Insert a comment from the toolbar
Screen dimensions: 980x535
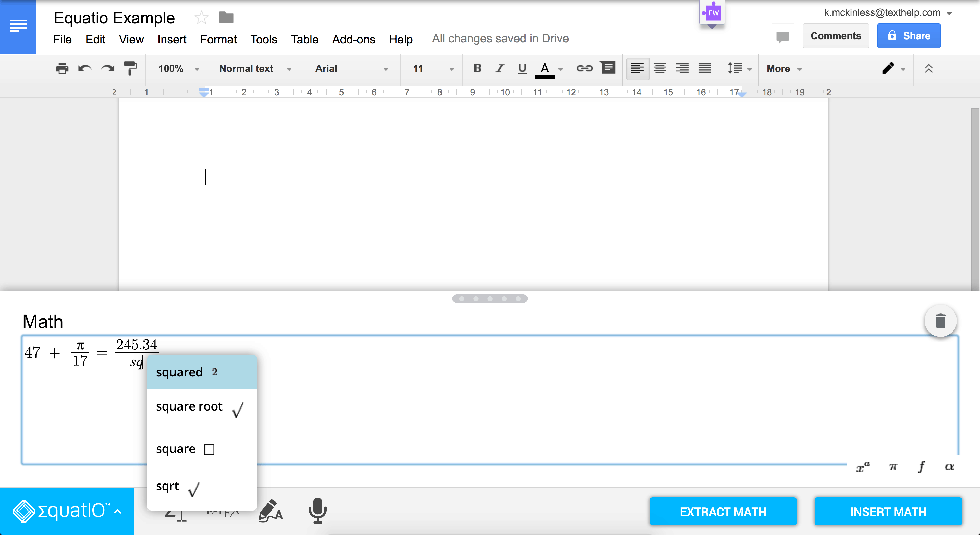[x=608, y=68]
